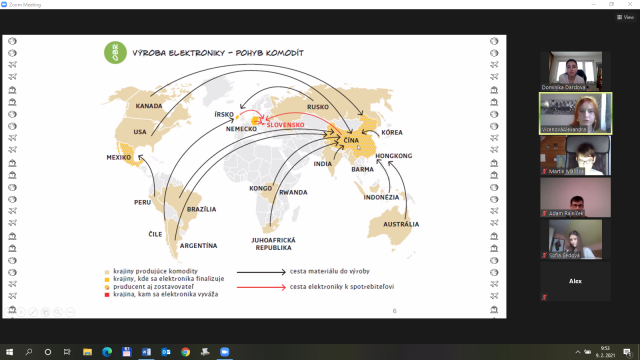The width and height of the screenshot is (640, 360).
Task: Advance slide with the next arrow control
Action: point(21,312)
